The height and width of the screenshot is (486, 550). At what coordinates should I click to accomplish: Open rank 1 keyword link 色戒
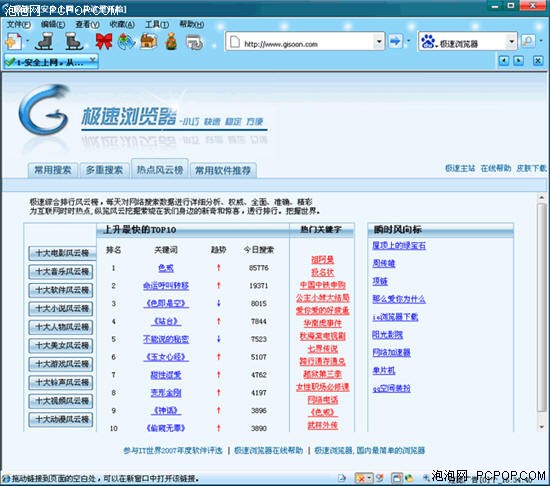click(x=166, y=268)
